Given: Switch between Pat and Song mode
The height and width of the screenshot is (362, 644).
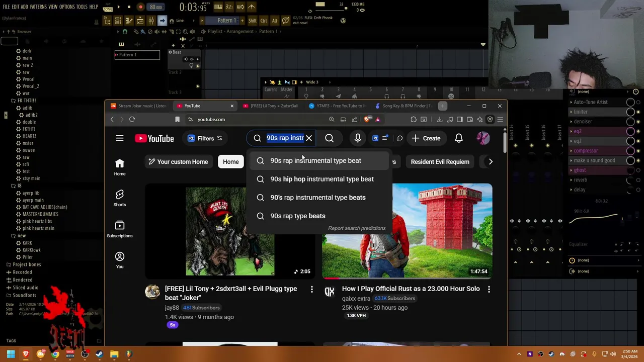Looking at the screenshot, I should point(108,7).
